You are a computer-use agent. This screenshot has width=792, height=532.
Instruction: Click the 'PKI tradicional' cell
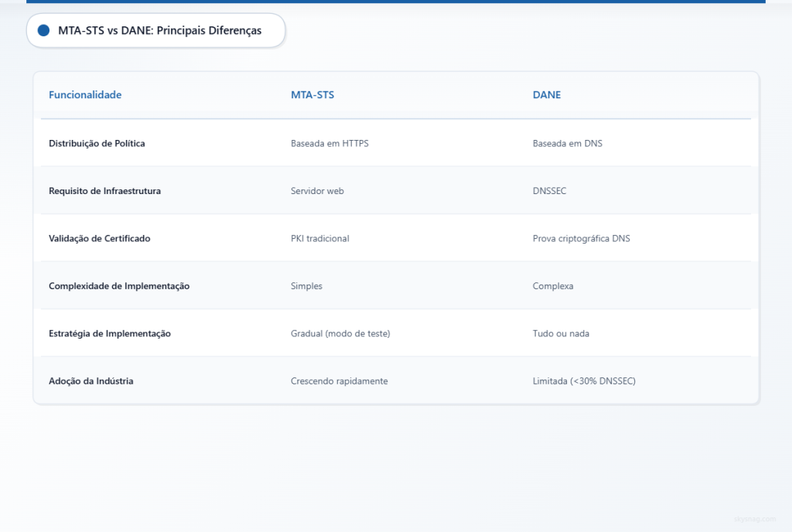point(319,239)
